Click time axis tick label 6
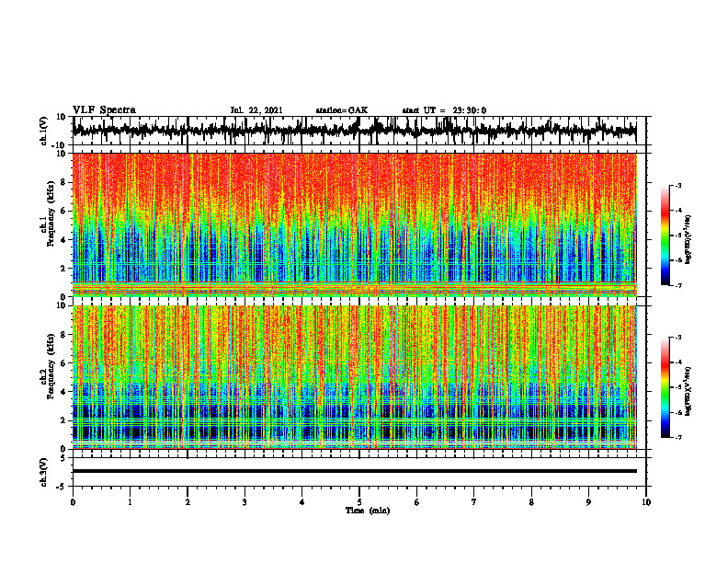 [417, 502]
